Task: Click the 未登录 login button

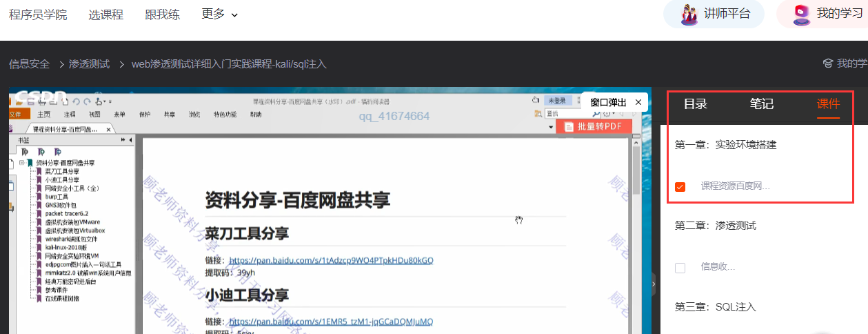Action: click(558, 101)
